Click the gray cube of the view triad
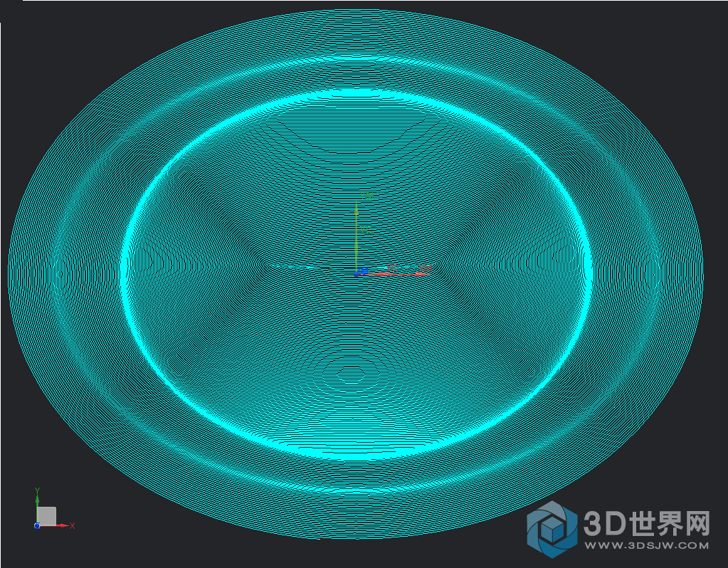This screenshot has height=568, width=728. point(46,515)
